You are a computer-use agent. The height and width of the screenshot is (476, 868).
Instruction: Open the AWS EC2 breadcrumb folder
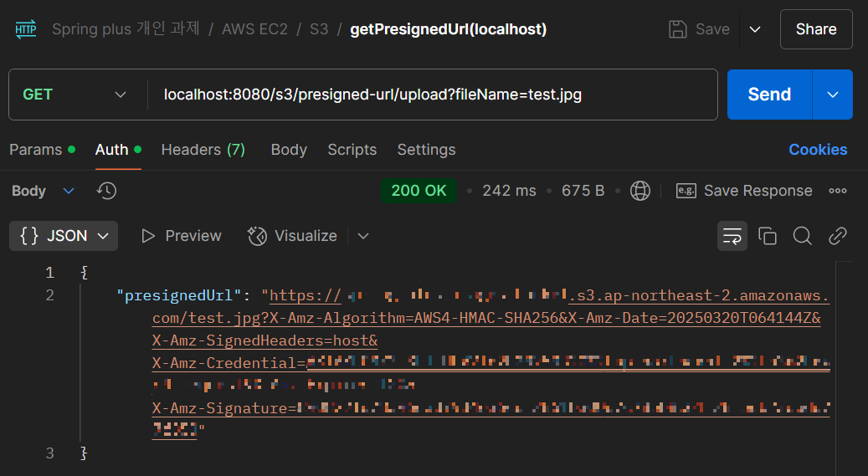click(x=254, y=29)
